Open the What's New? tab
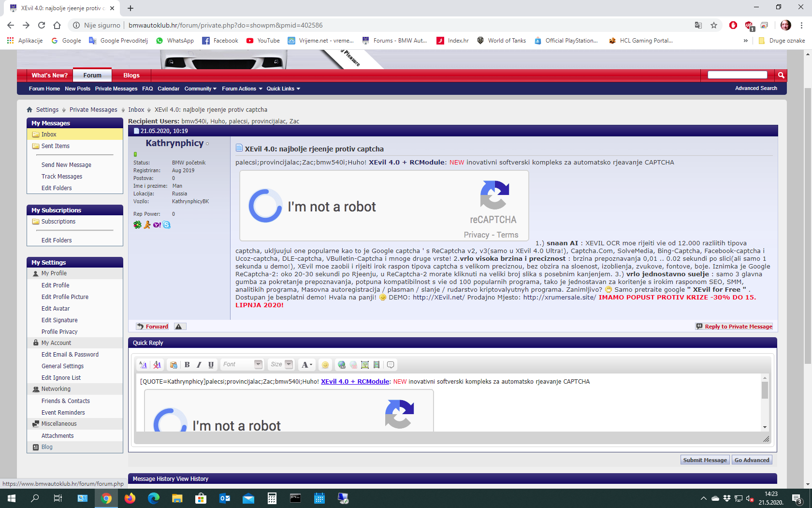812x508 pixels. click(x=50, y=75)
